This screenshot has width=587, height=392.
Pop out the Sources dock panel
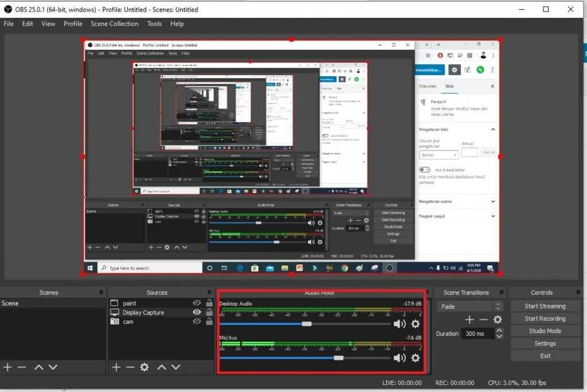click(209, 292)
